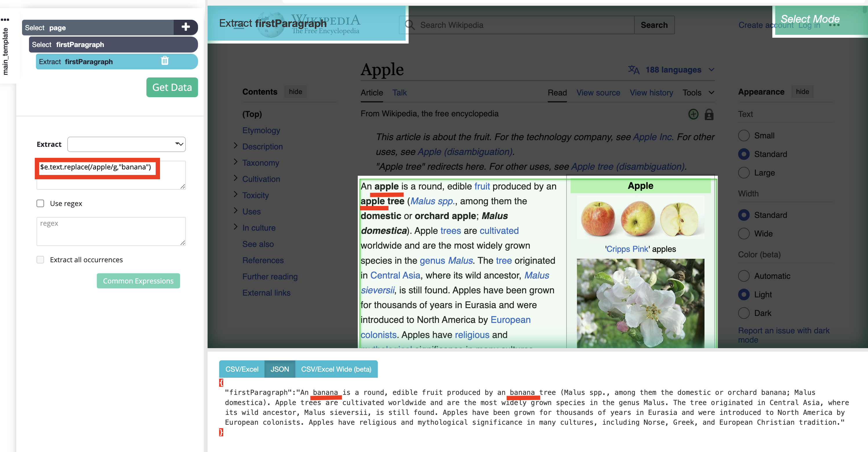Image resolution: width=868 pixels, height=452 pixels.
Task: Click the Wikipedia Search button
Action: [654, 25]
